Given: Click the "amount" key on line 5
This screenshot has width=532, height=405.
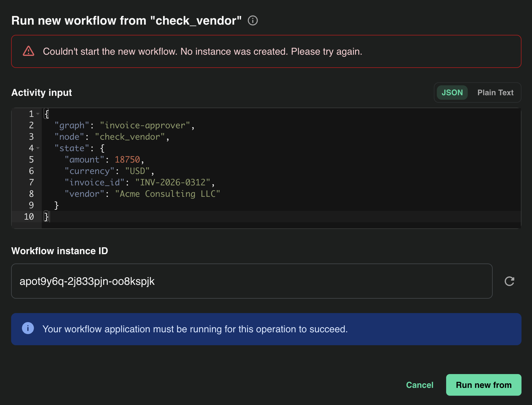Looking at the screenshot, I should (84, 160).
